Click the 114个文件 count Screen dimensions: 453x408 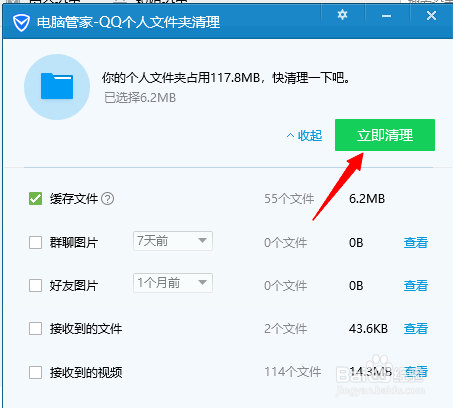[x=293, y=372]
